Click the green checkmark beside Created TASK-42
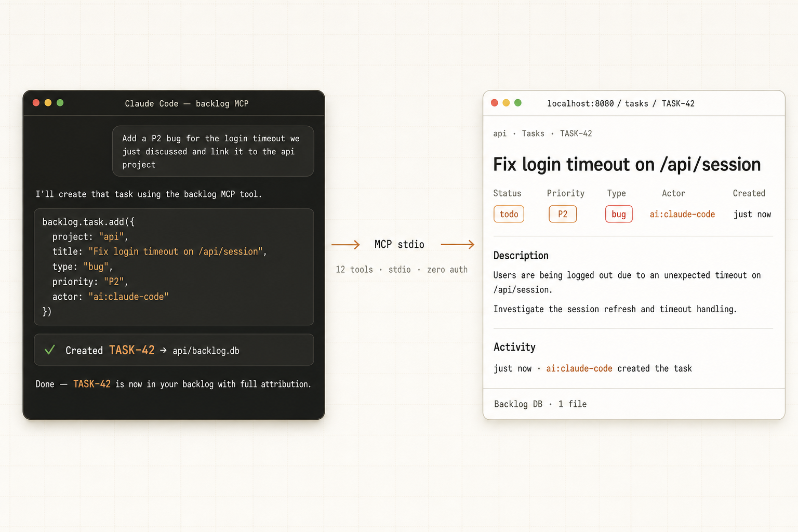Screen dimensions: 798x532 [x=50, y=350]
